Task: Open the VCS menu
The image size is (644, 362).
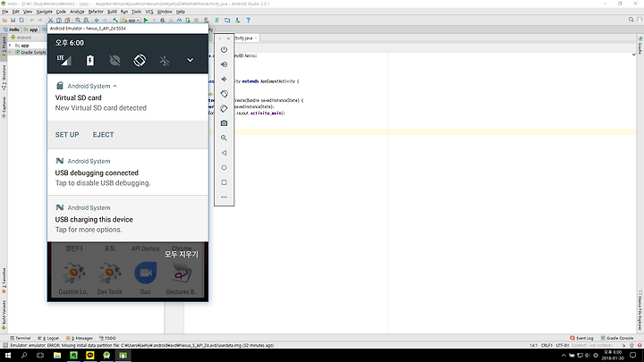Action: tap(149, 12)
